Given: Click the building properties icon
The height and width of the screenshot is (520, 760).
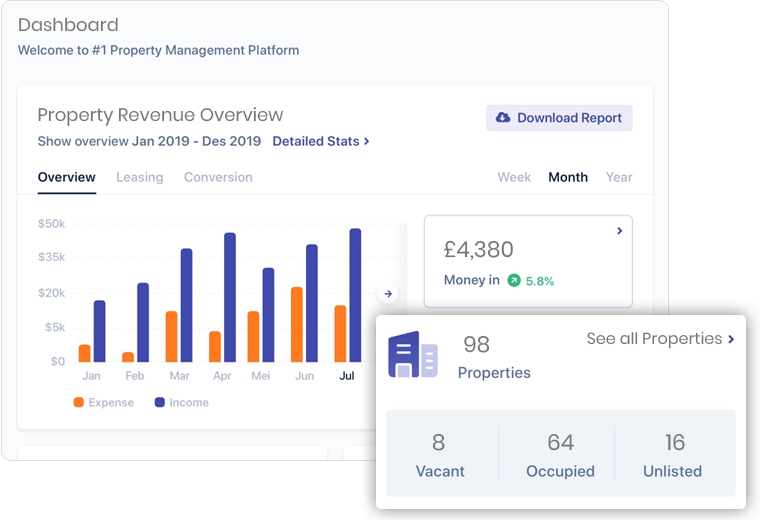Looking at the screenshot, I should 413,355.
